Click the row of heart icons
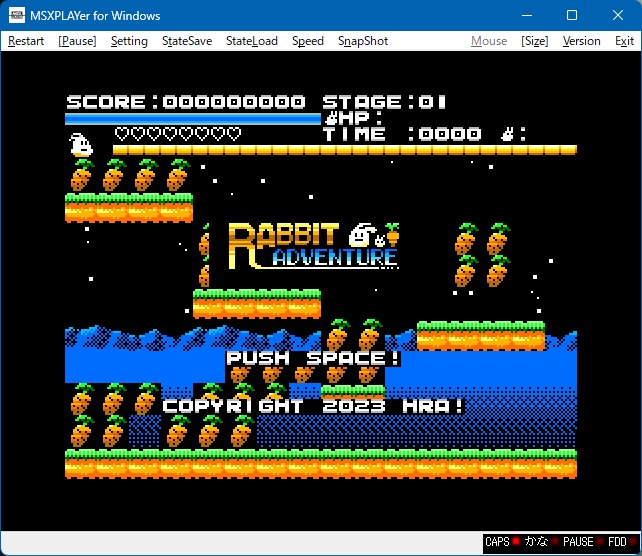642x556 pixels. pos(178,133)
